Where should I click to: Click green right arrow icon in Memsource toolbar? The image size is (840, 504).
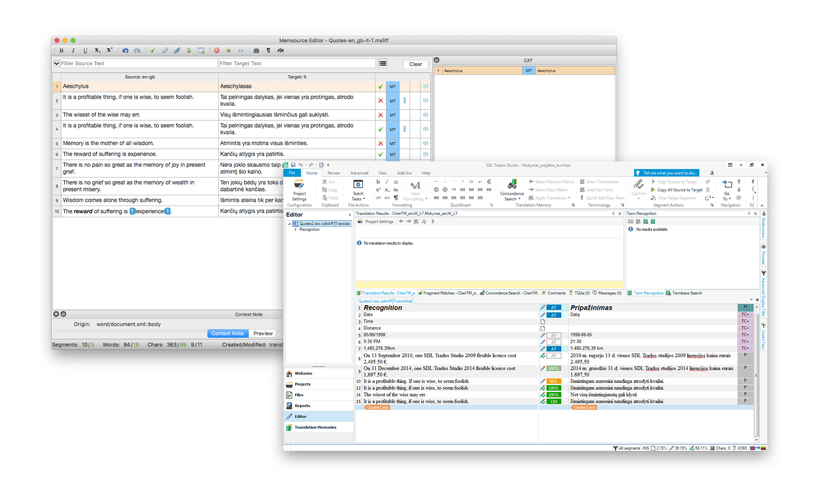pos(228,50)
